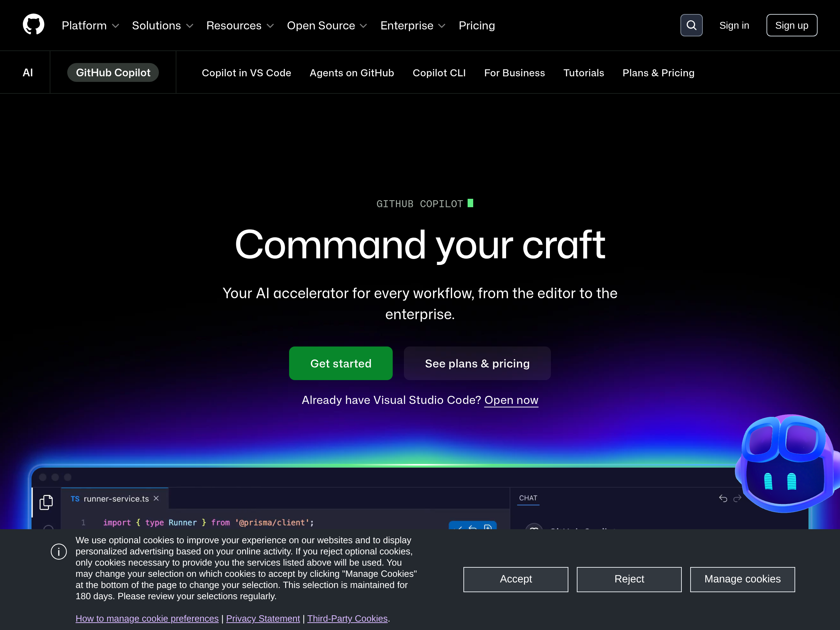Click the AI section label
Screen dimensions: 840x630
pos(28,72)
